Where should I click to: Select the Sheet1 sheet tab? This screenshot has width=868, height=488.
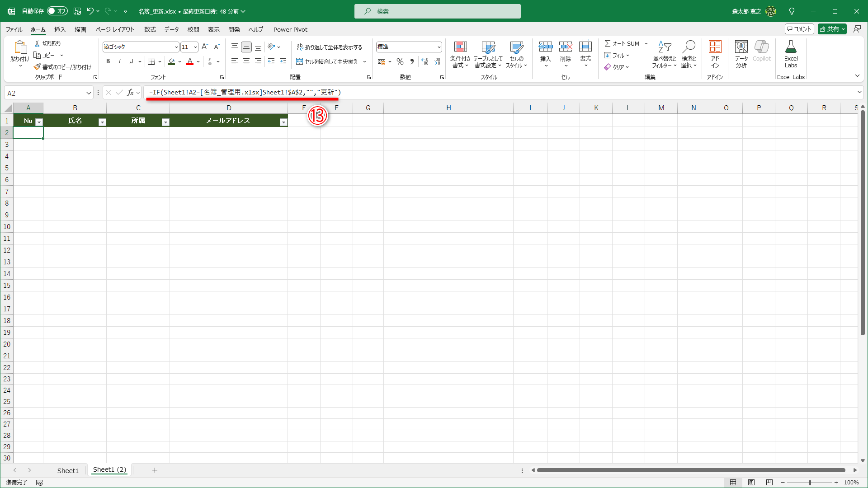68,470
